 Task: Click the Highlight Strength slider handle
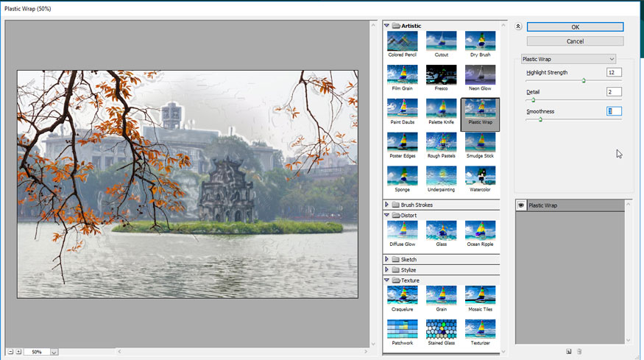pyautogui.click(x=584, y=80)
